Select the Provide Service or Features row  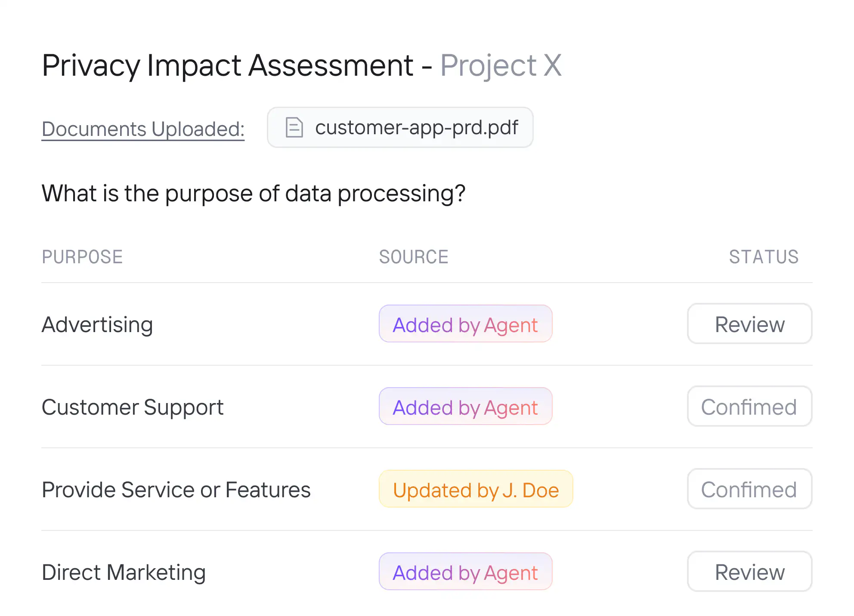click(176, 490)
